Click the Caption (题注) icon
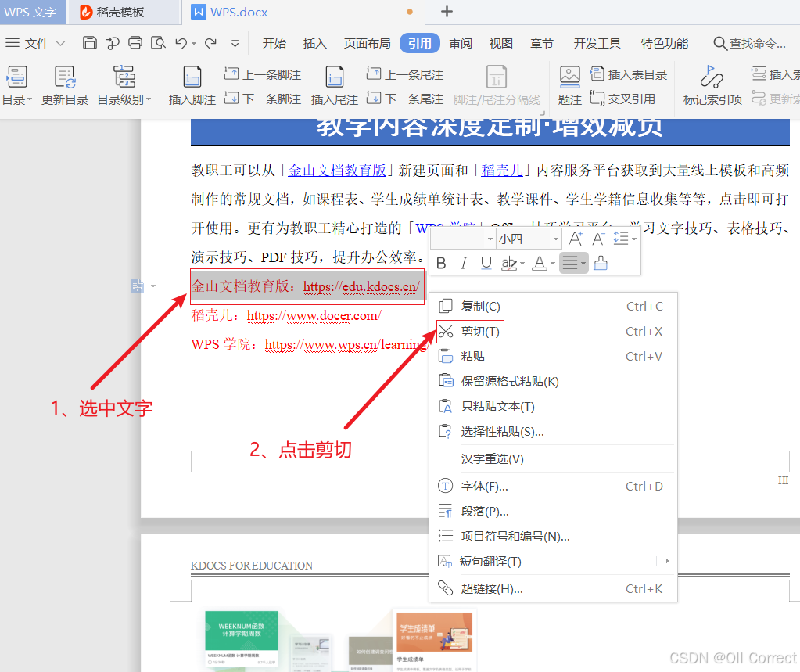The width and height of the screenshot is (800, 672). click(x=569, y=77)
